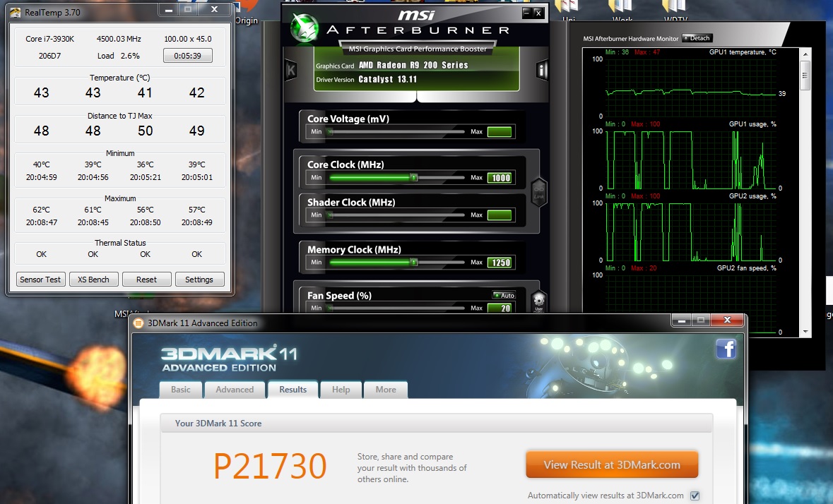Click the Core Clock slider handle
The width and height of the screenshot is (833, 504).
click(414, 178)
